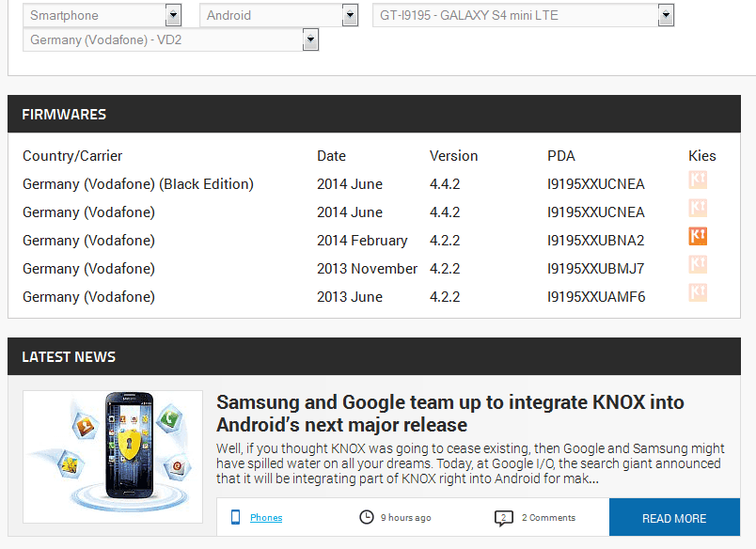The height and width of the screenshot is (549, 756).
Task: Click the clock icon next to 9 hours ago
Action: tap(367, 517)
